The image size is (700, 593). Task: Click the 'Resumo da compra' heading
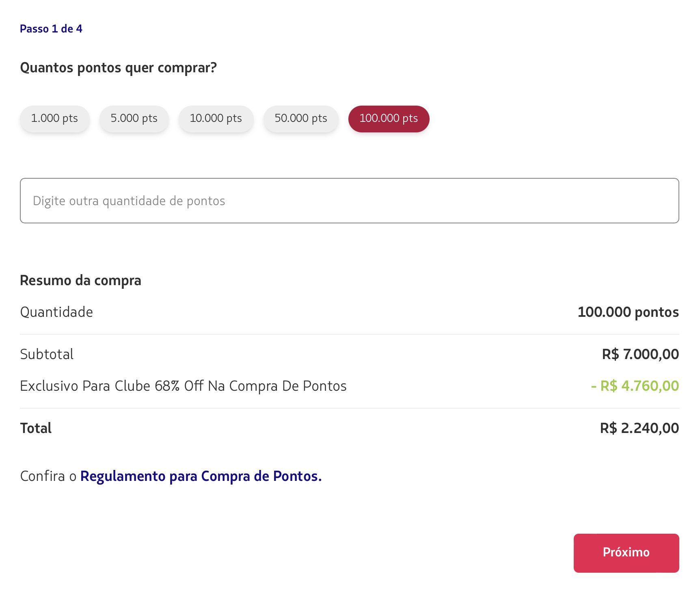coord(80,280)
